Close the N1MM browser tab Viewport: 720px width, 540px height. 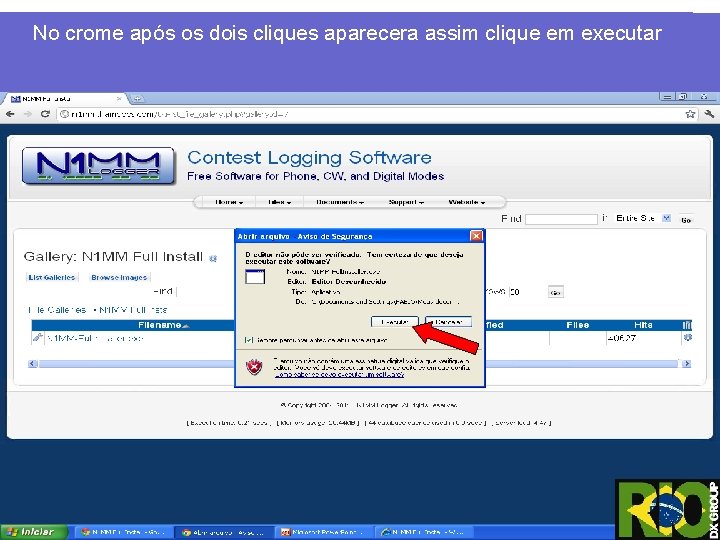coord(119,98)
